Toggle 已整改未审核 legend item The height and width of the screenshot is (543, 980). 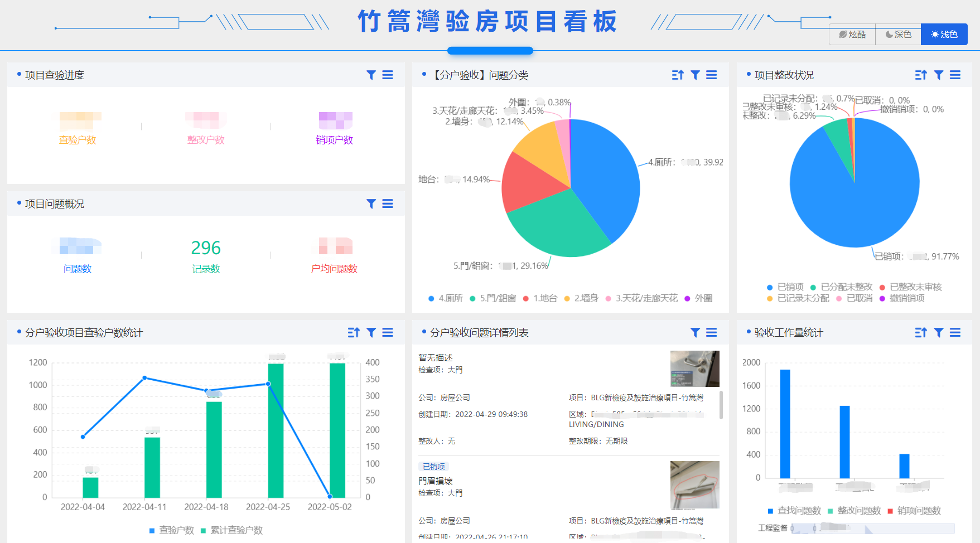910,287
